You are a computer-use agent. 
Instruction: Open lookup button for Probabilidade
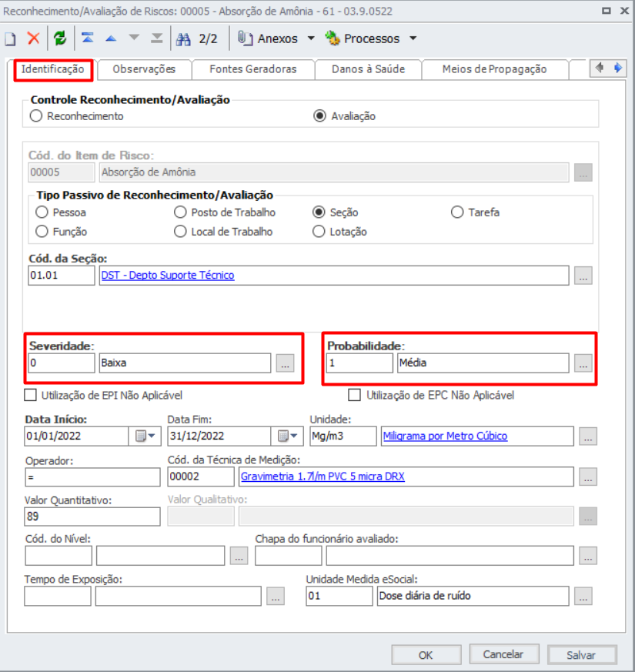pyautogui.click(x=583, y=363)
